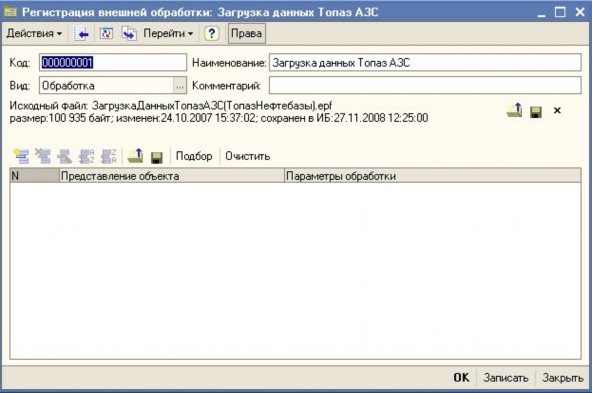This screenshot has width=592, height=393.
Task: Delete source file with X icon
Action: tap(557, 110)
